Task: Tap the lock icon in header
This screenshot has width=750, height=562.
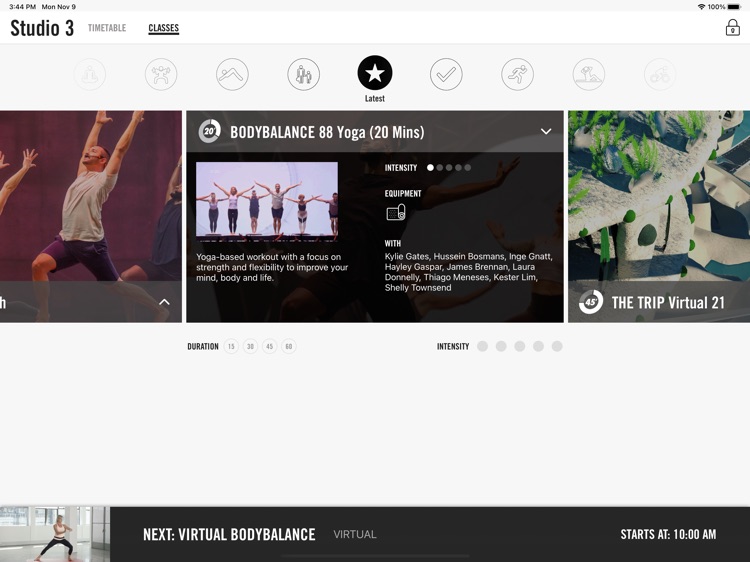Action: point(732,28)
